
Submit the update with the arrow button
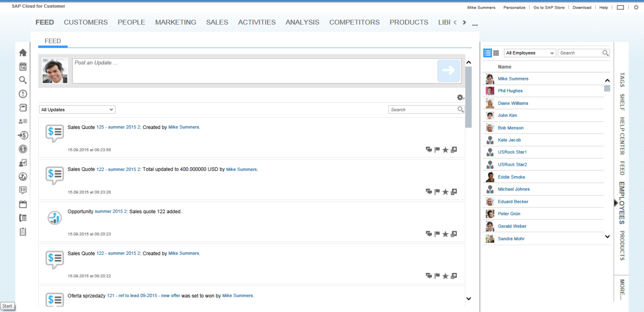click(448, 70)
